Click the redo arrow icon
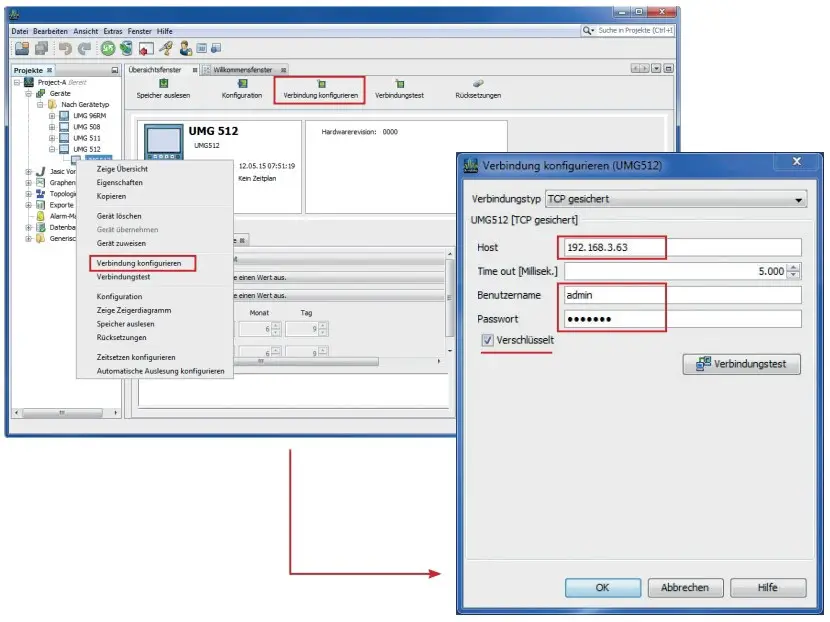 pyautogui.click(x=85, y=49)
